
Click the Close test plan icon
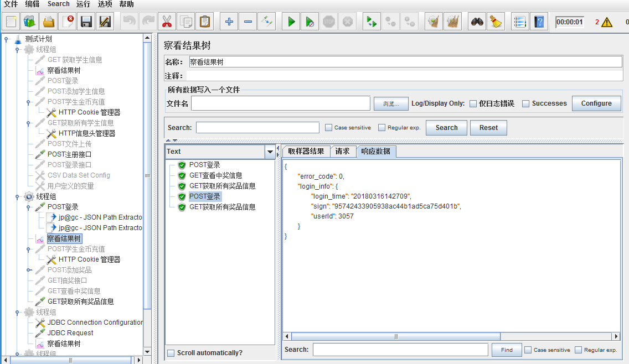click(x=68, y=22)
